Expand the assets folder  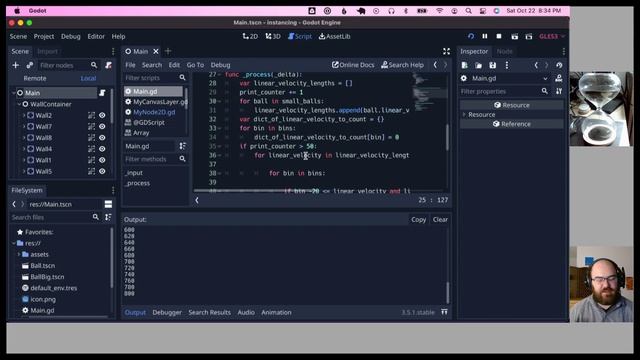click(x=19, y=254)
